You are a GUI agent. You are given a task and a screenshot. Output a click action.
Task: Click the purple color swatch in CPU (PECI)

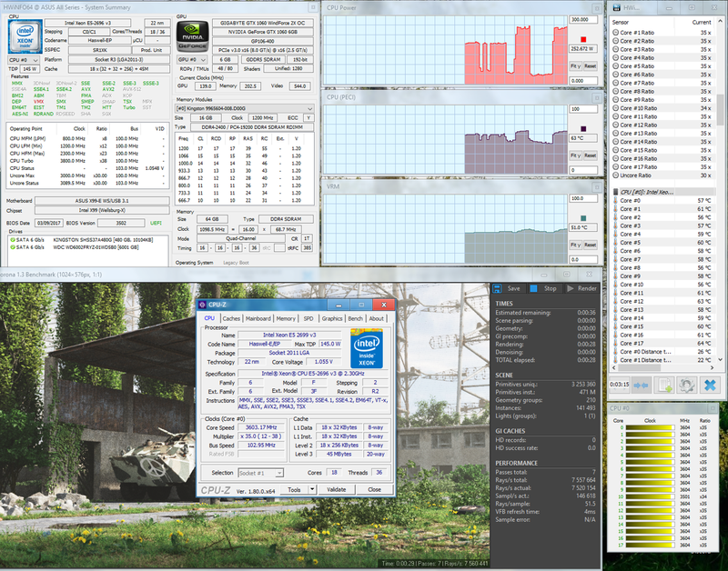583,128
